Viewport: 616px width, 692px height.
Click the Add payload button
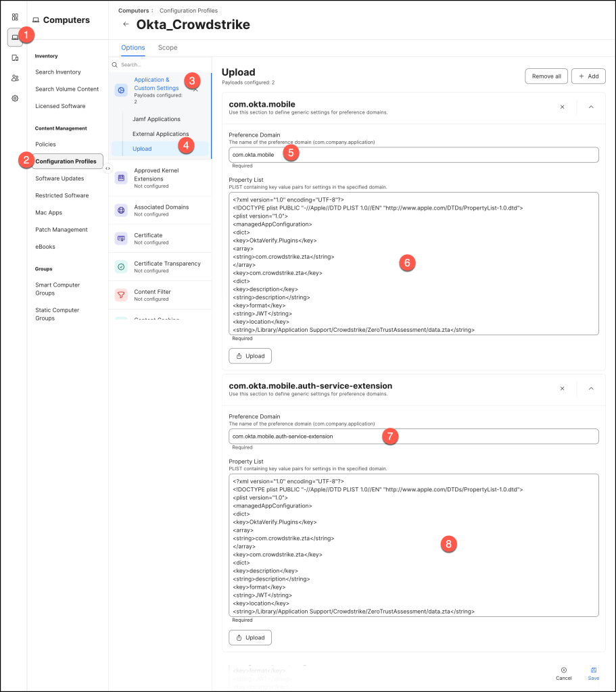coord(588,76)
